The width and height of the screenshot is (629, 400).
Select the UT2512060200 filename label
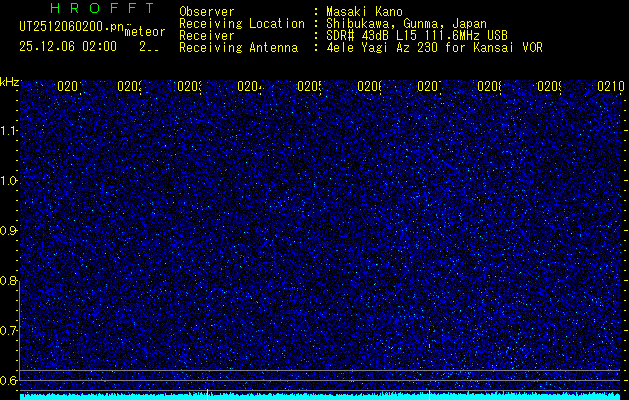click(x=72, y=27)
